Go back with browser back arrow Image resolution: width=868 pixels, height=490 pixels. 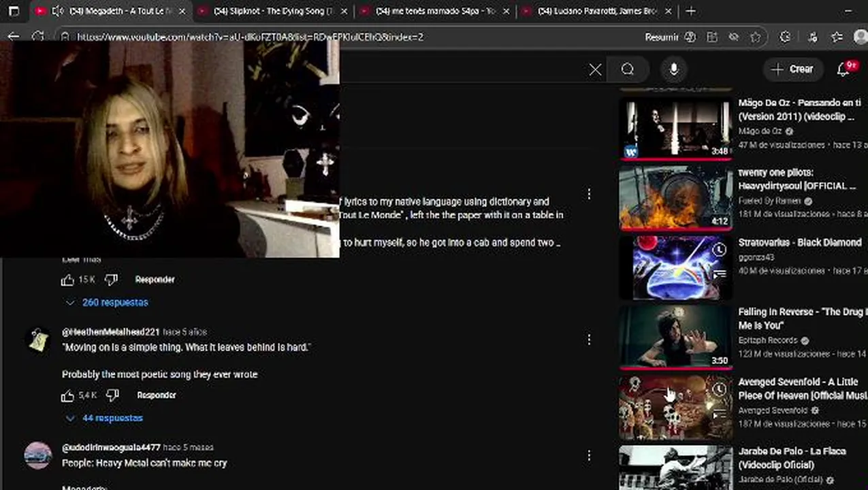click(14, 37)
